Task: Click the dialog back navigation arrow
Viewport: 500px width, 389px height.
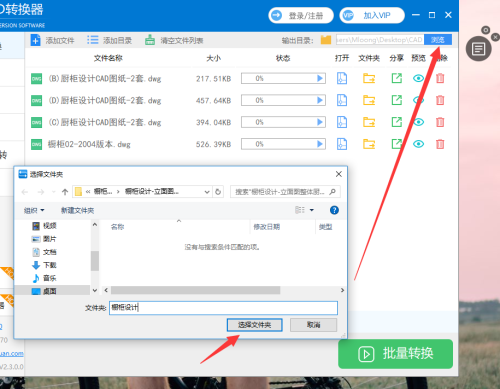Action: (25, 192)
